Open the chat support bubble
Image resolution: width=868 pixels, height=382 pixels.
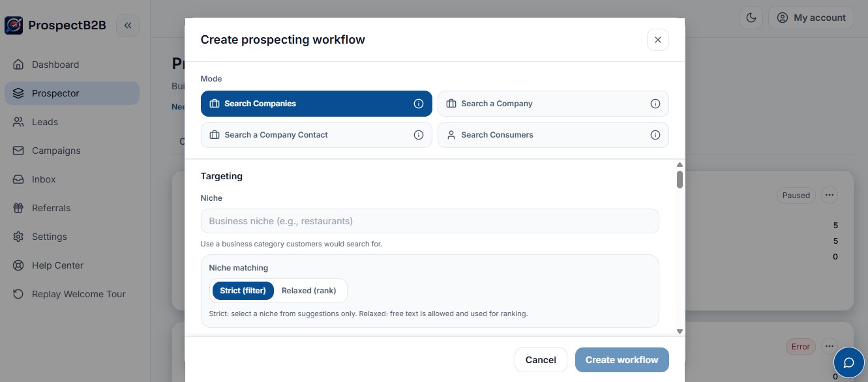pyautogui.click(x=848, y=362)
